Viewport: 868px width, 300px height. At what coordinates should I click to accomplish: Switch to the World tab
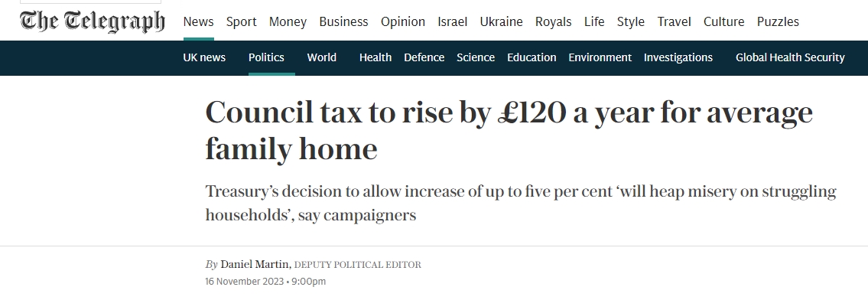[322, 57]
